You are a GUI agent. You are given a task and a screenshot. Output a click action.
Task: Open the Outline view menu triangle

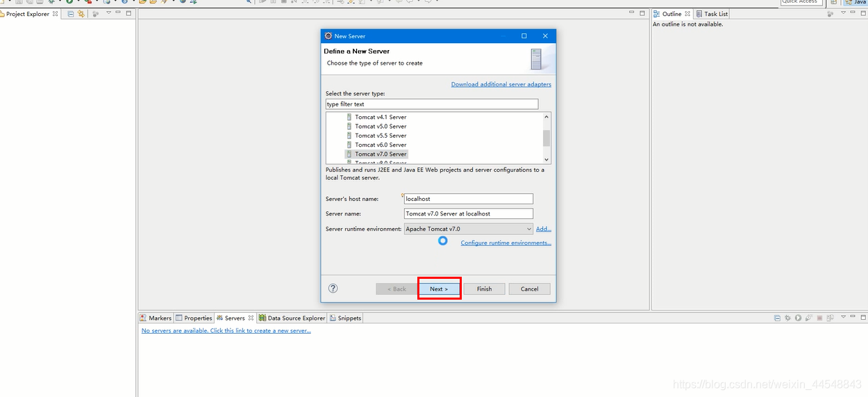[x=843, y=13]
